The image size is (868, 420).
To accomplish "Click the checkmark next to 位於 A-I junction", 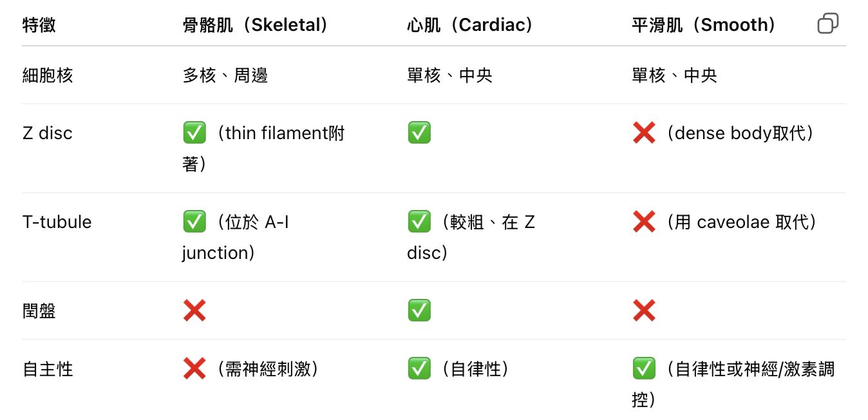I will point(194,222).
